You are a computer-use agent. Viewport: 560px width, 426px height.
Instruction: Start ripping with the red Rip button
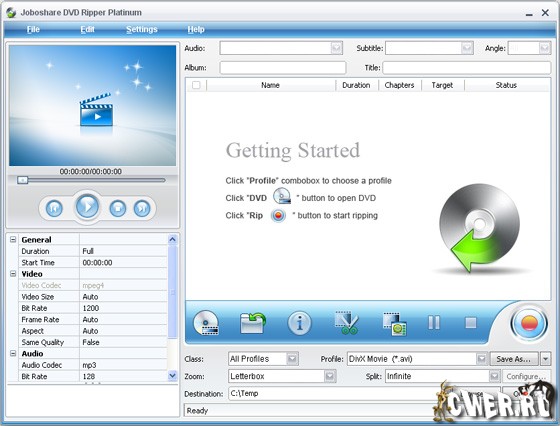[x=529, y=324]
